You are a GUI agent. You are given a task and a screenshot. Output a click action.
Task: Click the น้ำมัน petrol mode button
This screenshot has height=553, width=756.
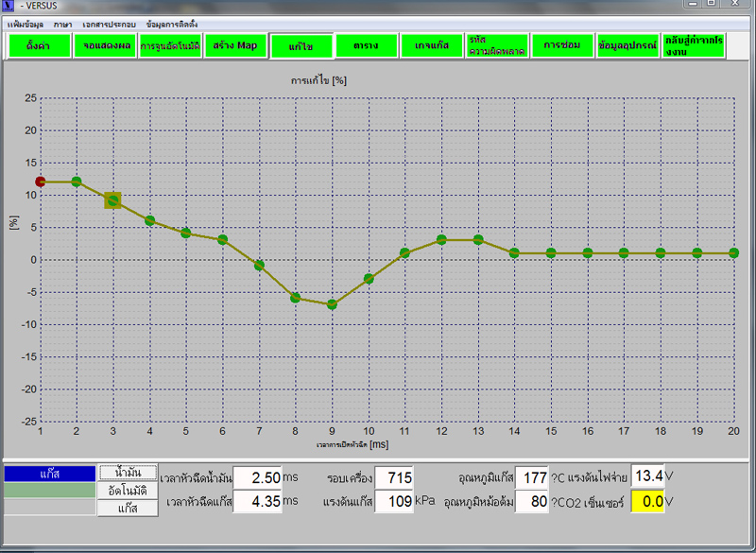pyautogui.click(x=129, y=473)
